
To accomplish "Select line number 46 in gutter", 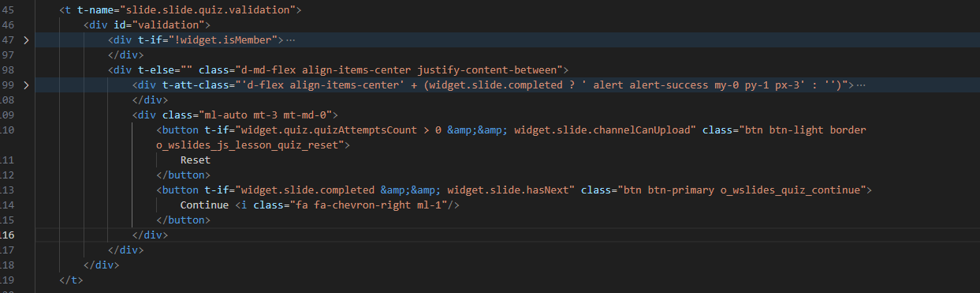I will [8, 24].
